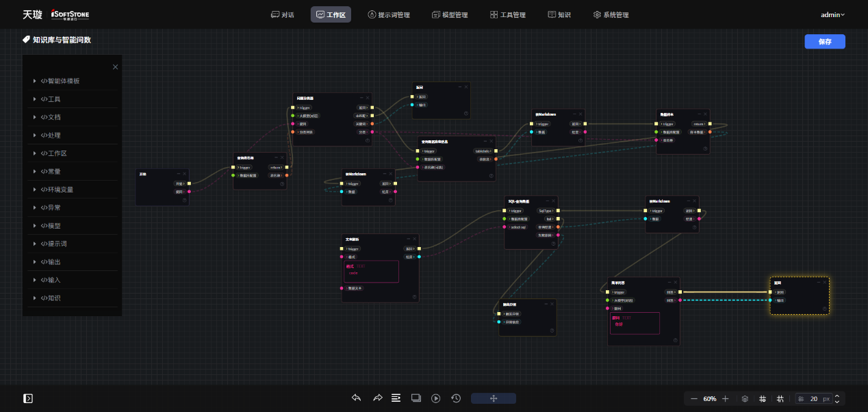Open the admin user dropdown

coord(832,14)
